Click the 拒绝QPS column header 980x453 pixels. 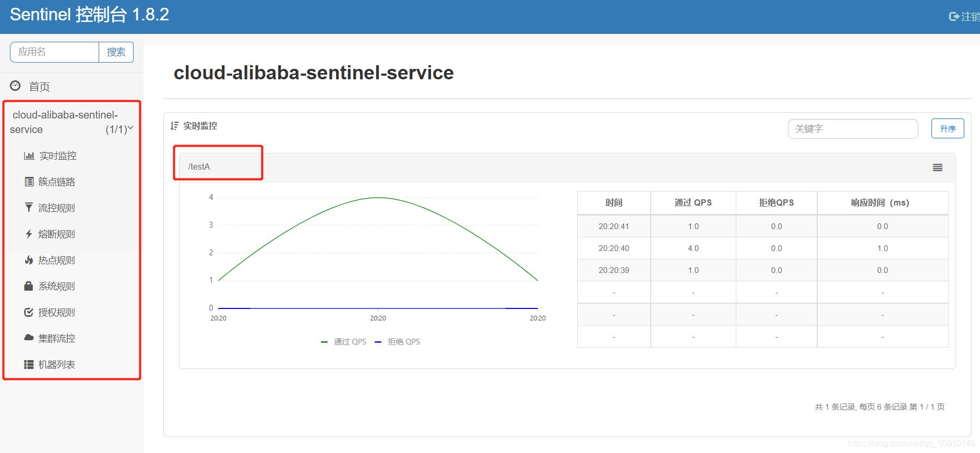pos(776,202)
